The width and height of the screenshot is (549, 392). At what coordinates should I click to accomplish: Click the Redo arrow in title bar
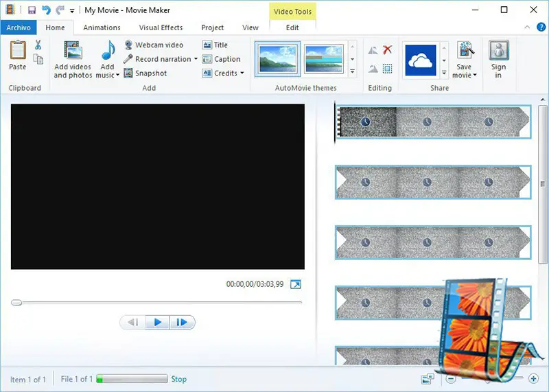point(60,10)
